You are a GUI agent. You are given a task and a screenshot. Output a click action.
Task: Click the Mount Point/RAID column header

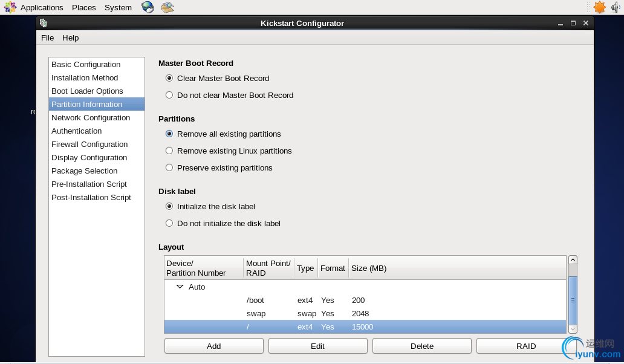pyautogui.click(x=268, y=268)
